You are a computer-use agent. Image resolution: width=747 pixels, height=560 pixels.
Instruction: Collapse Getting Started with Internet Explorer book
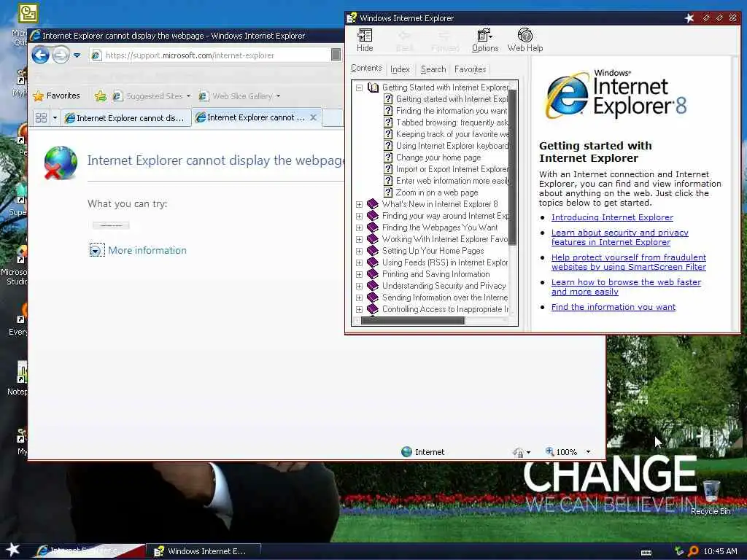pyautogui.click(x=359, y=87)
